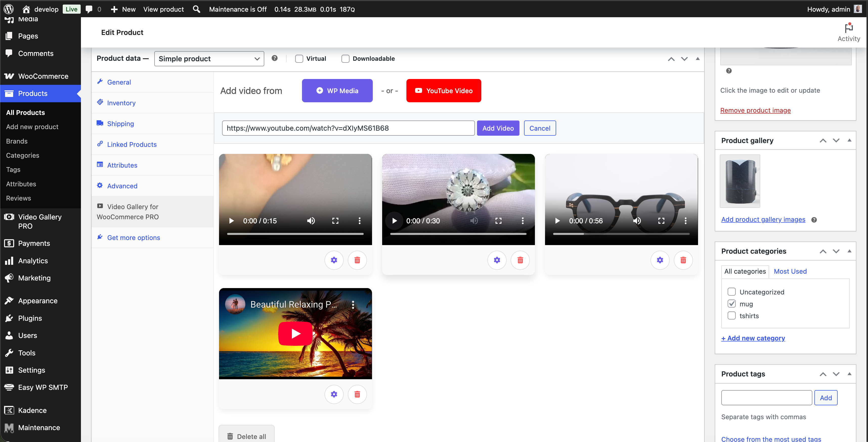Open the product type dropdown
Viewport: 868px width, 442px height.
[209, 58]
